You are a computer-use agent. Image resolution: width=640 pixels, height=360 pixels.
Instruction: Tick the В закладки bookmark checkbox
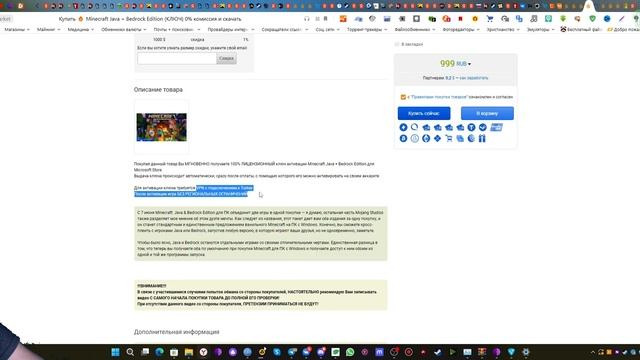pos(397,44)
